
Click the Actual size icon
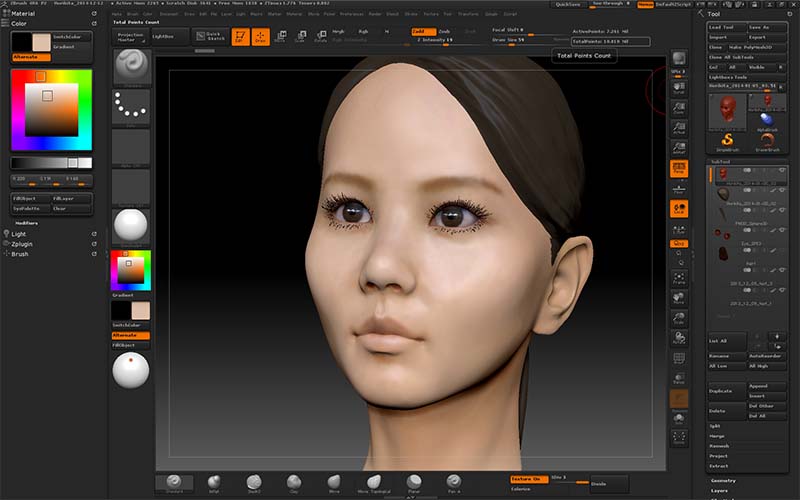click(679, 128)
